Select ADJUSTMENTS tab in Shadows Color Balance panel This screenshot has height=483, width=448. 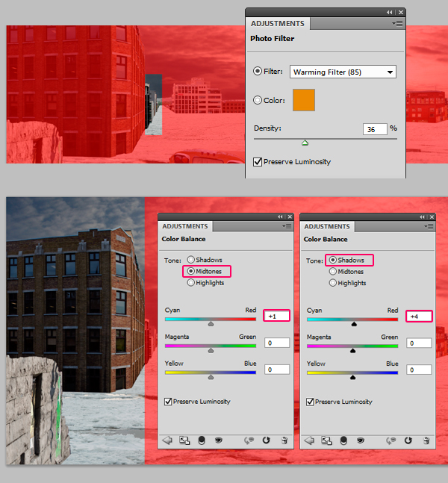pos(327,226)
